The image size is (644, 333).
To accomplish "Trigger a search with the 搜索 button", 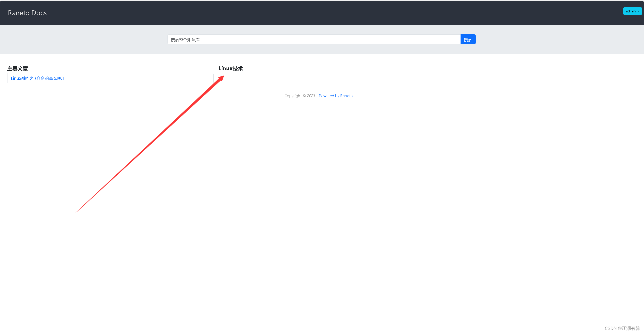I will point(468,39).
